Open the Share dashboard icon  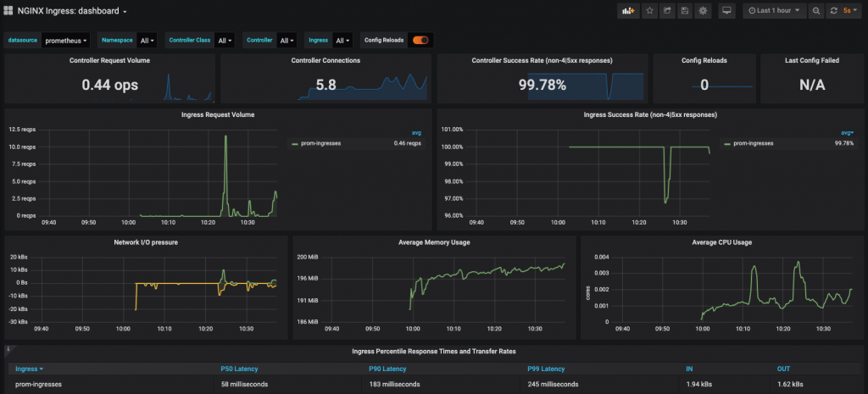point(668,10)
